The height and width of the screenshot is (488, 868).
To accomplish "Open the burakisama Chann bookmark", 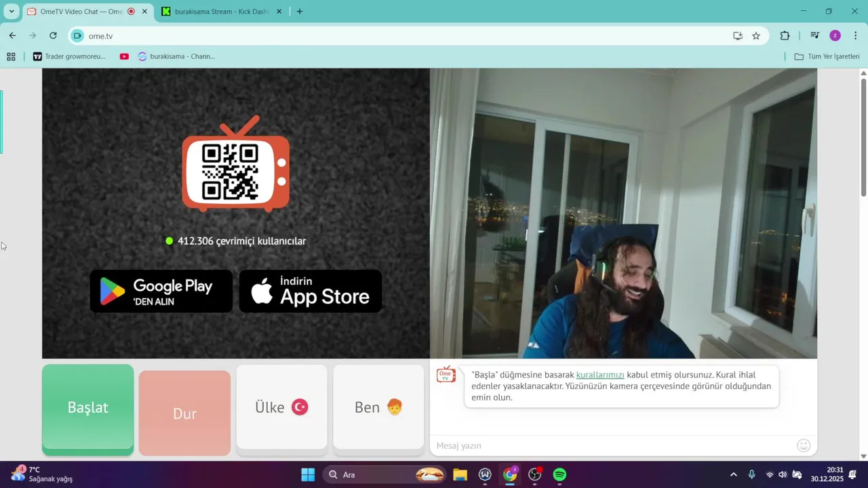I will (x=176, y=56).
